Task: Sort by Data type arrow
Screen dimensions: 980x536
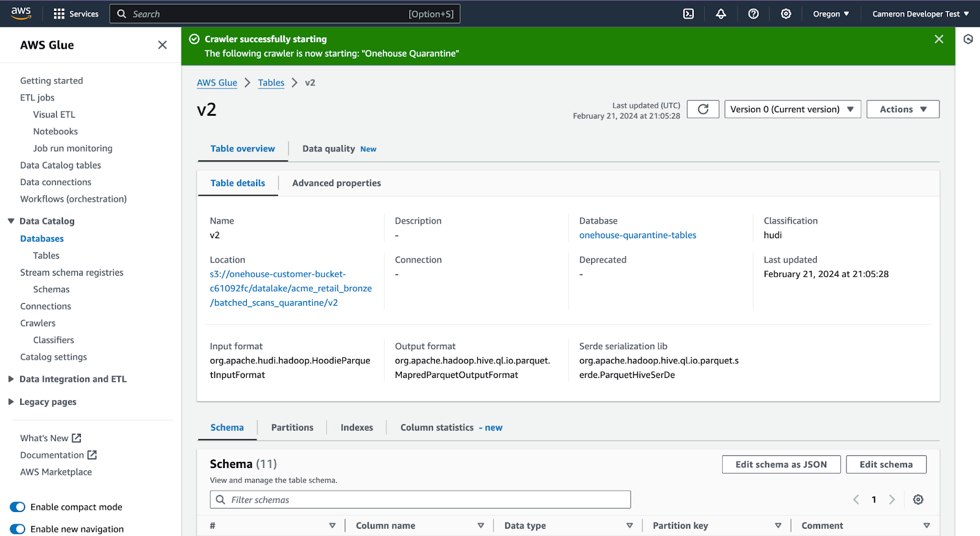Action: [630, 526]
